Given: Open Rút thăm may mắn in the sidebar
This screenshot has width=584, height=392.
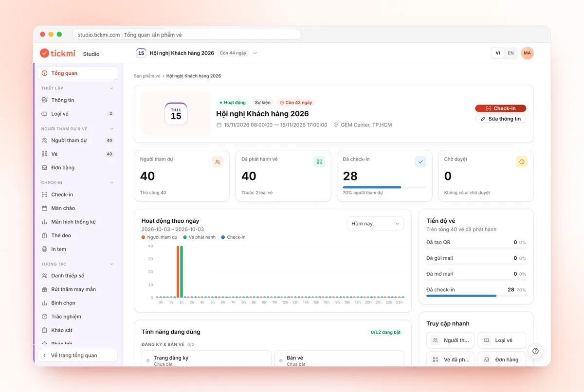Looking at the screenshot, I should point(78,289).
